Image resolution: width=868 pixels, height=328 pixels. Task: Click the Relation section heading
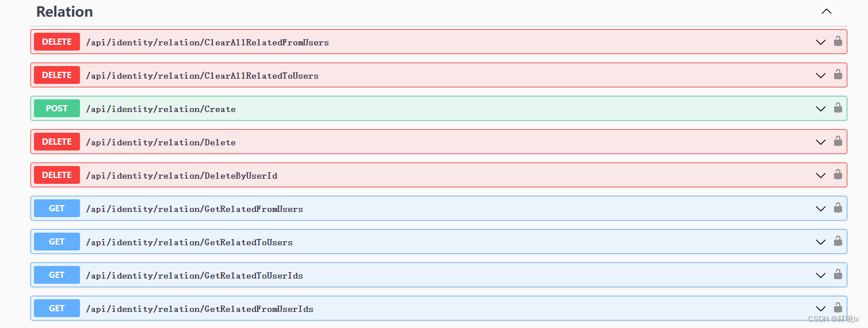pyautogui.click(x=64, y=12)
